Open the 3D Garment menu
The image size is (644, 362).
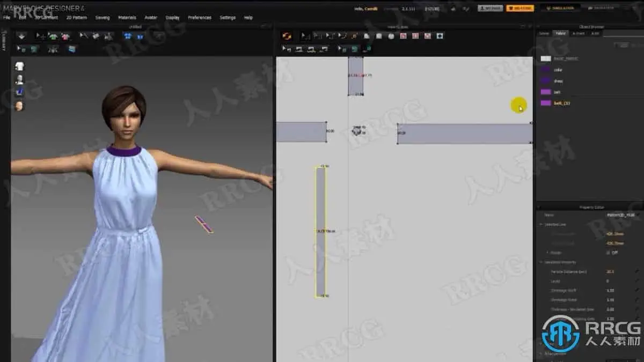click(x=46, y=17)
